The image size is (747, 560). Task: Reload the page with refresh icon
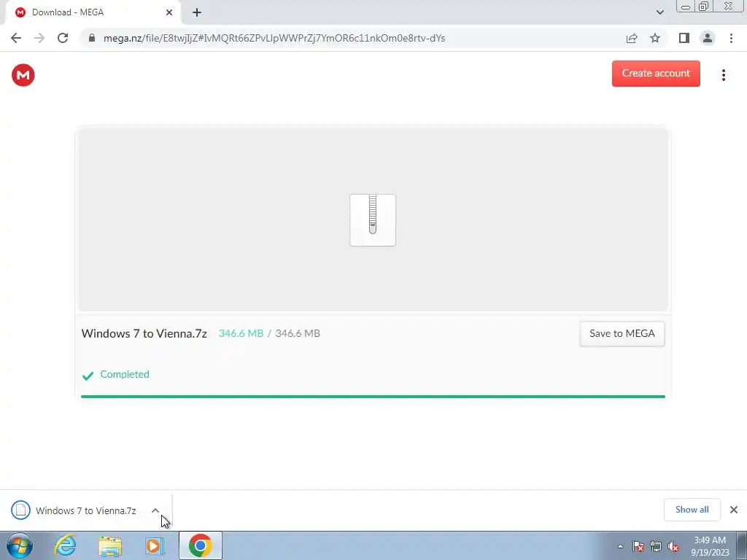[x=63, y=38]
